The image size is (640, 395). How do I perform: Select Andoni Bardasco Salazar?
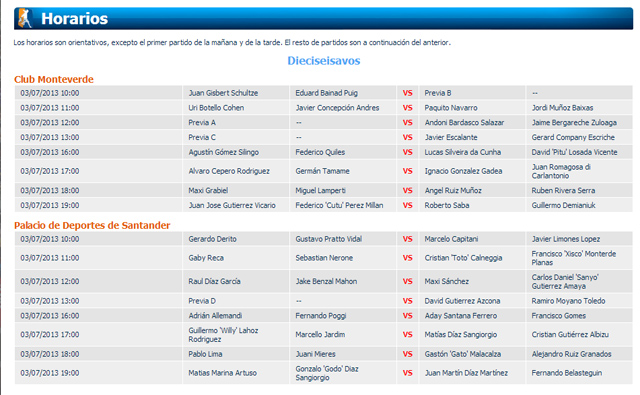coord(464,122)
